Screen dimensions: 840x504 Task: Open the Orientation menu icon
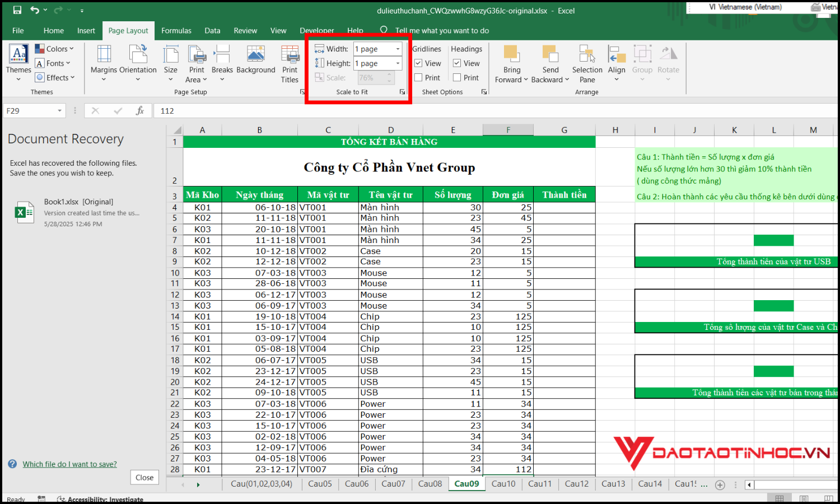pyautogui.click(x=138, y=55)
